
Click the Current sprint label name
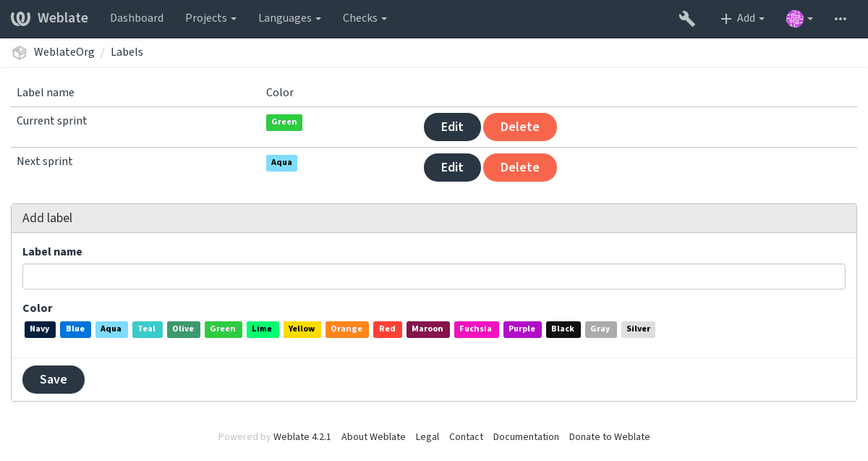(52, 121)
